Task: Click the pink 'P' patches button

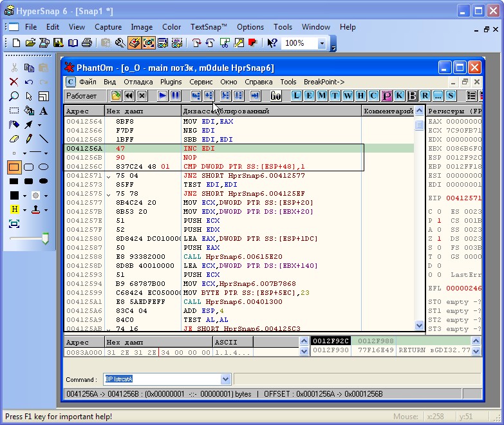Action: click(386, 95)
